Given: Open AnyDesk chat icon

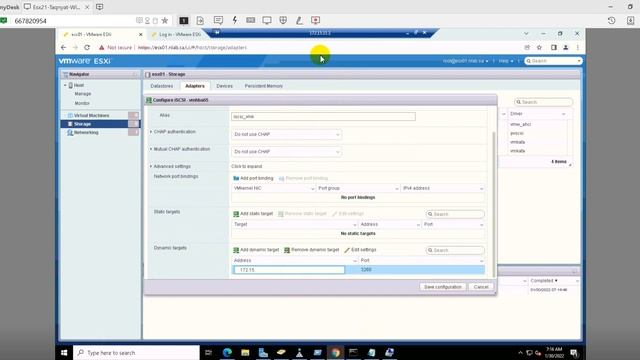Looking at the screenshot, I should tap(218, 20).
